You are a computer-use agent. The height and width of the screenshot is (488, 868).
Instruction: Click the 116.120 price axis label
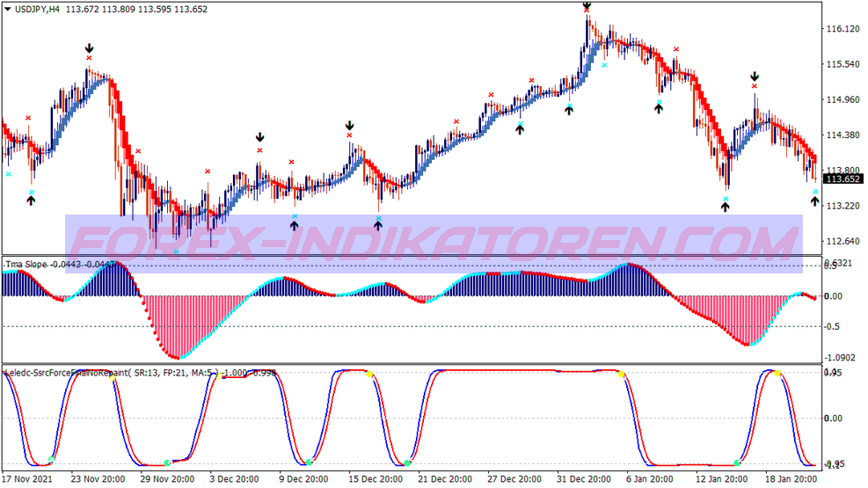[842, 29]
